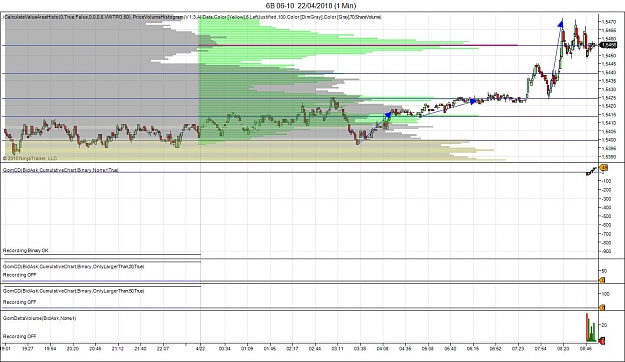Click 'Recording OFF' under the OnlyLargerThan,50 panel
Screen dimensions: 625x362
(x=20, y=302)
